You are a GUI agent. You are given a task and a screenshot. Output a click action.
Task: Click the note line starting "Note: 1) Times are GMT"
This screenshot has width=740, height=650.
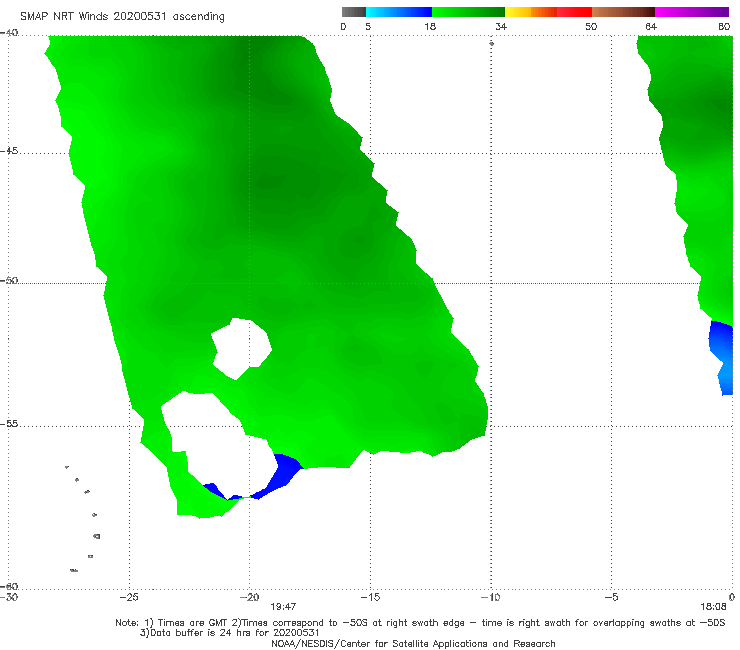tap(420, 623)
